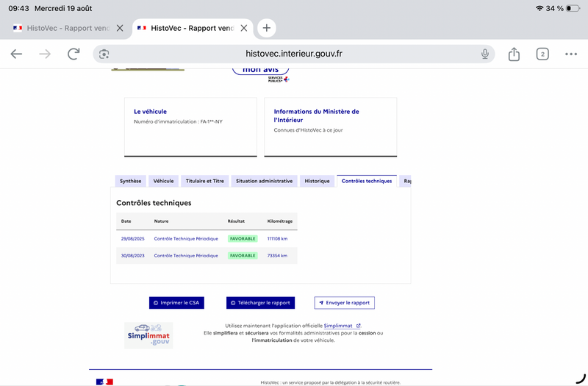
Task: Switch to the Historique tab
Action: click(x=317, y=181)
